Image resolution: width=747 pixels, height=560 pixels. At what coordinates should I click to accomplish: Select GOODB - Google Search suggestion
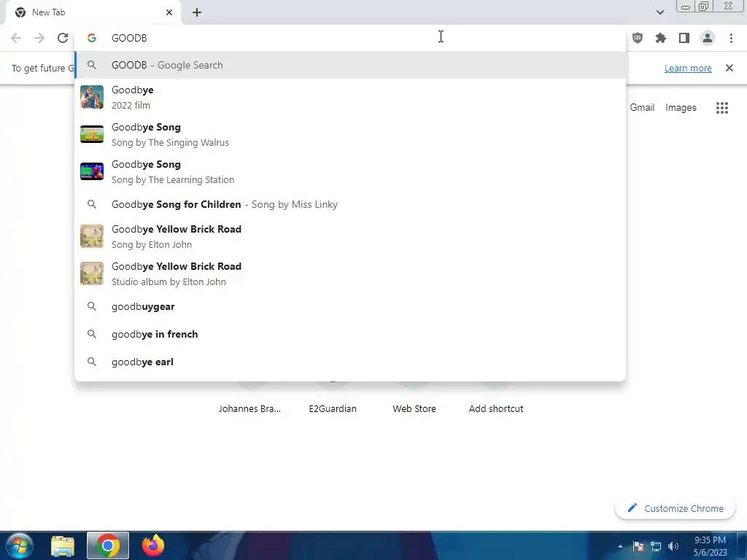tap(350, 65)
